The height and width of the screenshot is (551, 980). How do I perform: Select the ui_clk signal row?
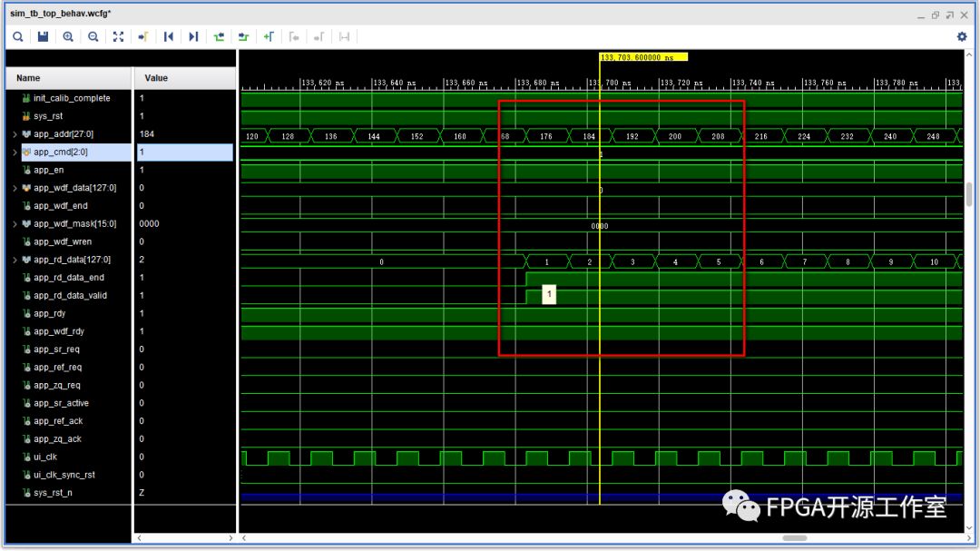(45, 458)
